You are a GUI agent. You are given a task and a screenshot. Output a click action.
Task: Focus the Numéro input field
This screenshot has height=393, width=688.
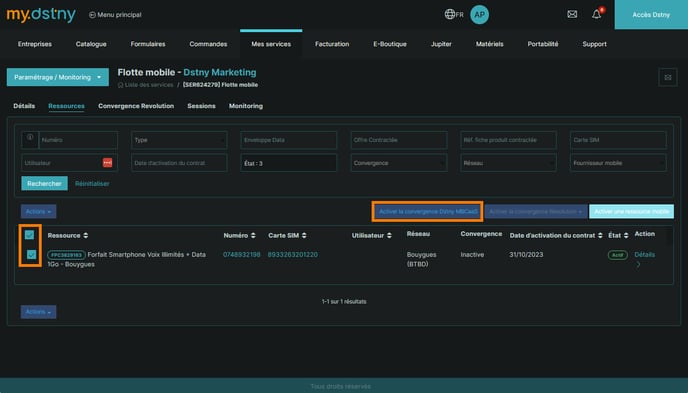(78, 140)
